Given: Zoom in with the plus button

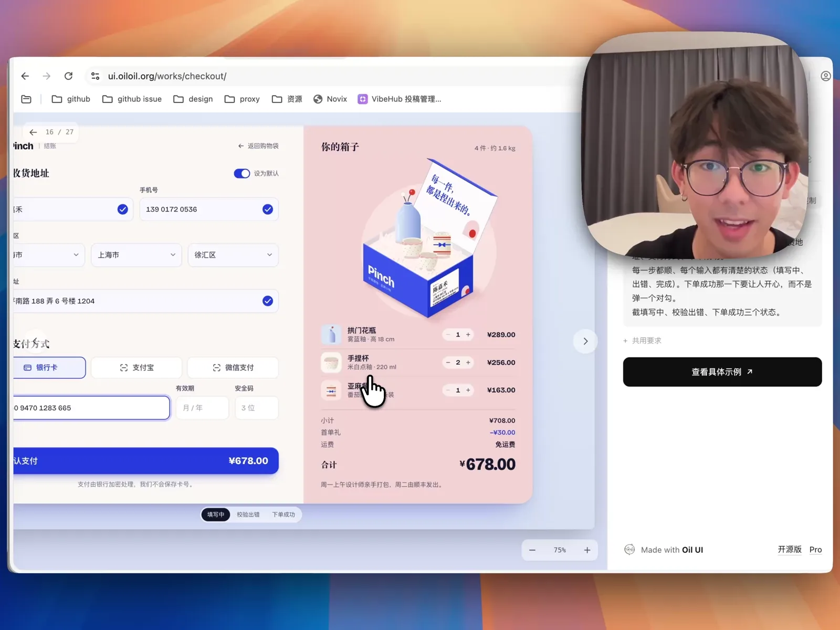Looking at the screenshot, I should [x=587, y=550].
